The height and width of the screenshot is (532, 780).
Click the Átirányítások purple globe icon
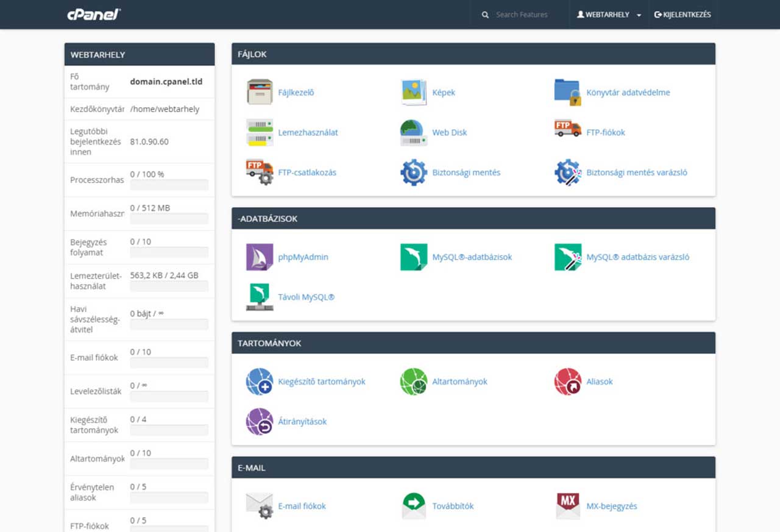point(260,422)
